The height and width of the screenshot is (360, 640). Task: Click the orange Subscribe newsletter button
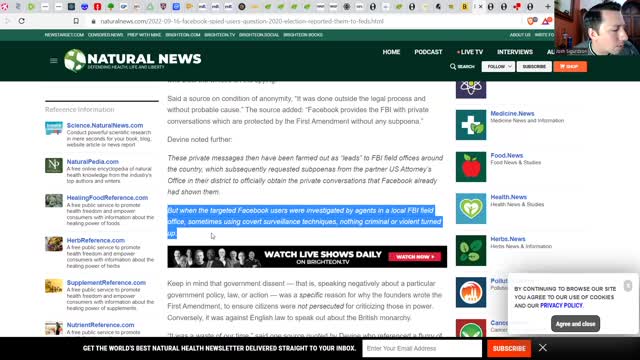[509, 349]
